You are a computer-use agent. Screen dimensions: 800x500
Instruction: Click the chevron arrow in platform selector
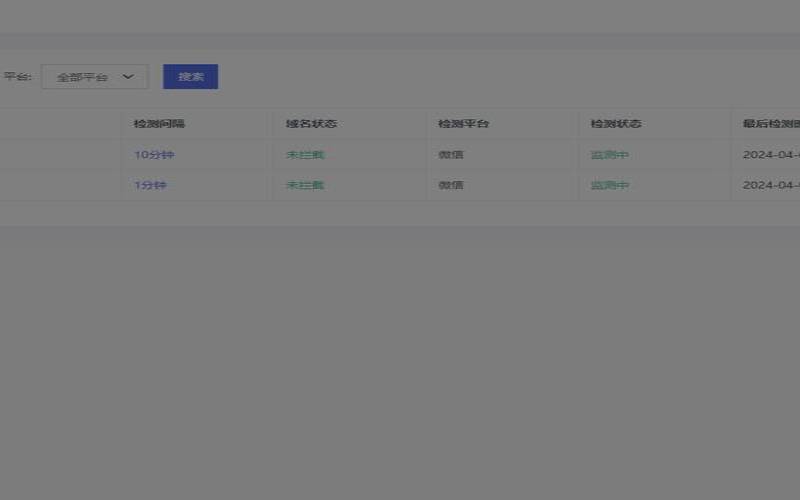point(128,77)
